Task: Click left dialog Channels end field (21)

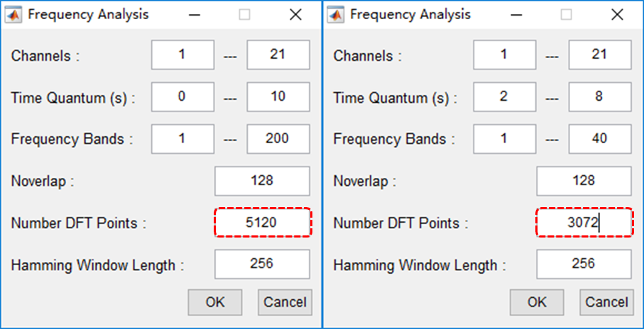Action: pos(278,55)
